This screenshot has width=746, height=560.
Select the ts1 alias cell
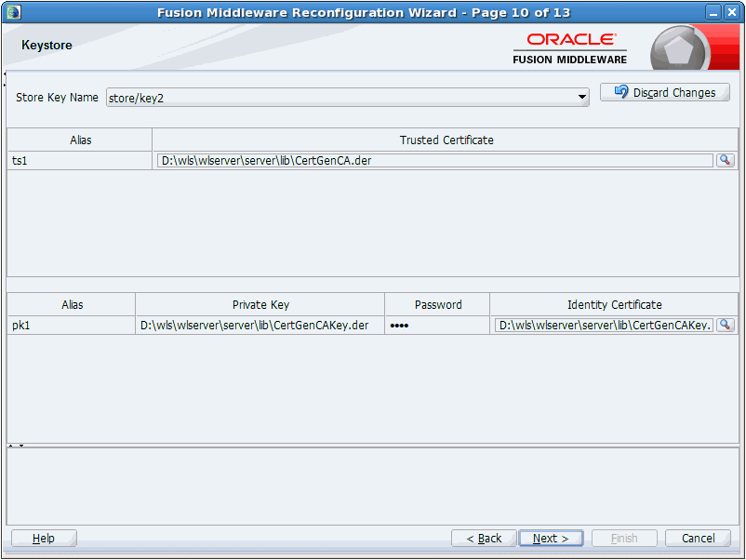click(80, 160)
